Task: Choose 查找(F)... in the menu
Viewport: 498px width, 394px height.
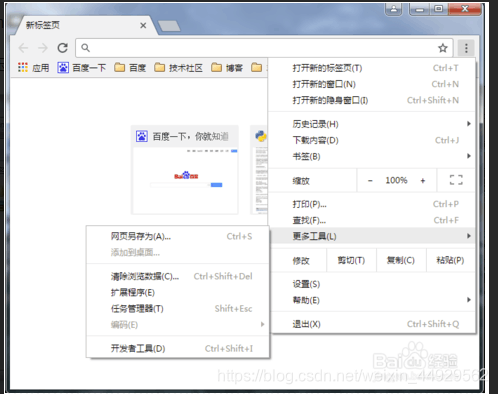Action: (372, 220)
